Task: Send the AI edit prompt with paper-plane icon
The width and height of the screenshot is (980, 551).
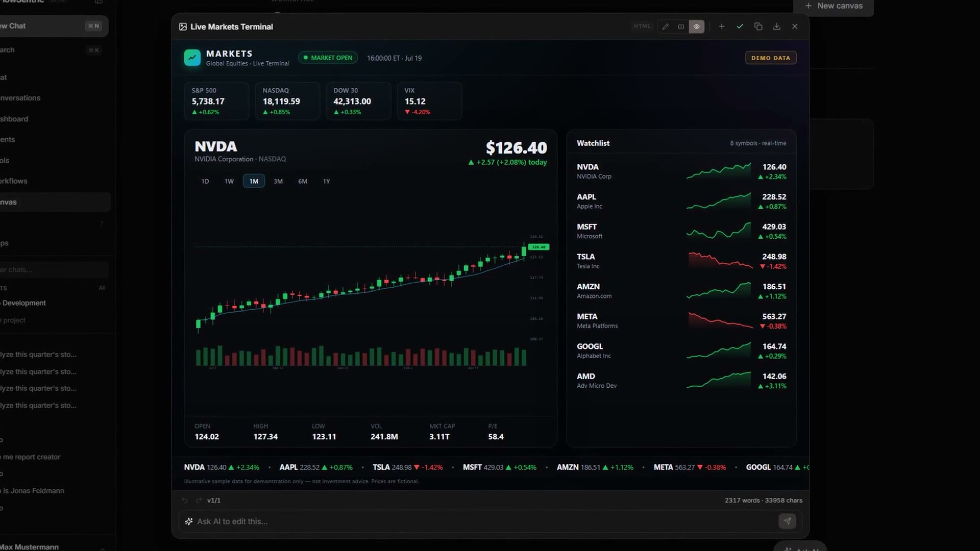Action: click(x=787, y=521)
